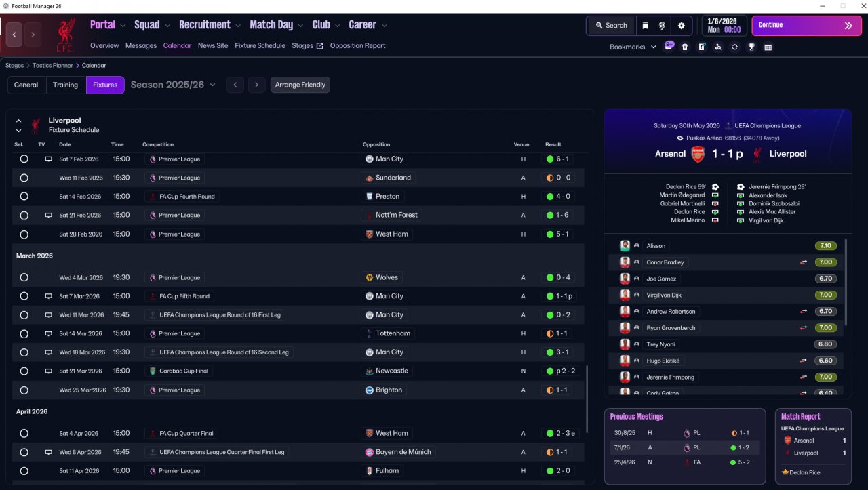Click the Arsenal crest in match summary
The image size is (868, 490).
click(698, 154)
